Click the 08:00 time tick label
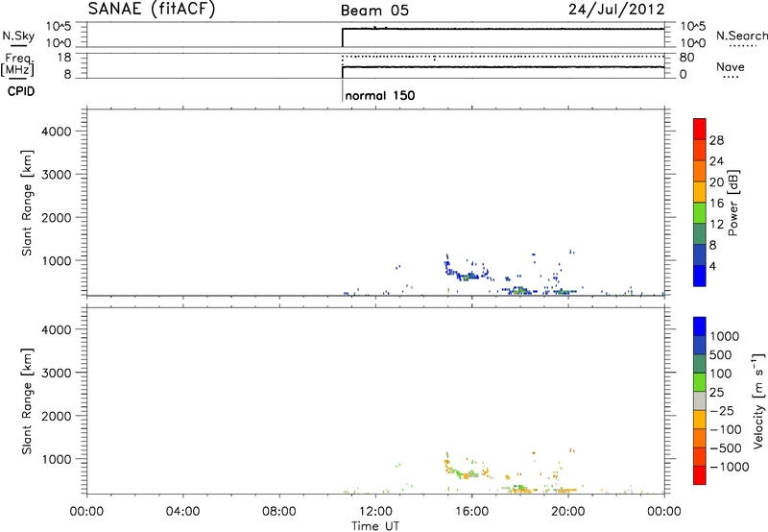The image size is (768, 532). (x=279, y=512)
